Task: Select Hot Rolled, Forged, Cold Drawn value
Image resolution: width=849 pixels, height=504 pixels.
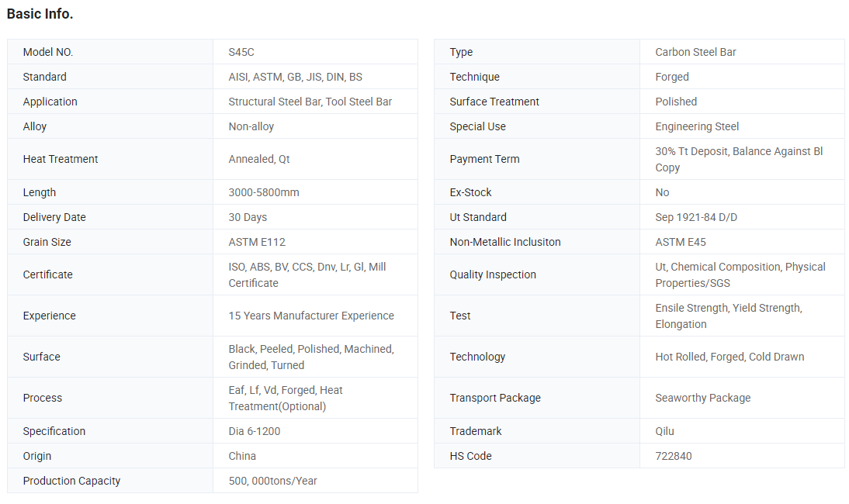Action: [x=729, y=357]
